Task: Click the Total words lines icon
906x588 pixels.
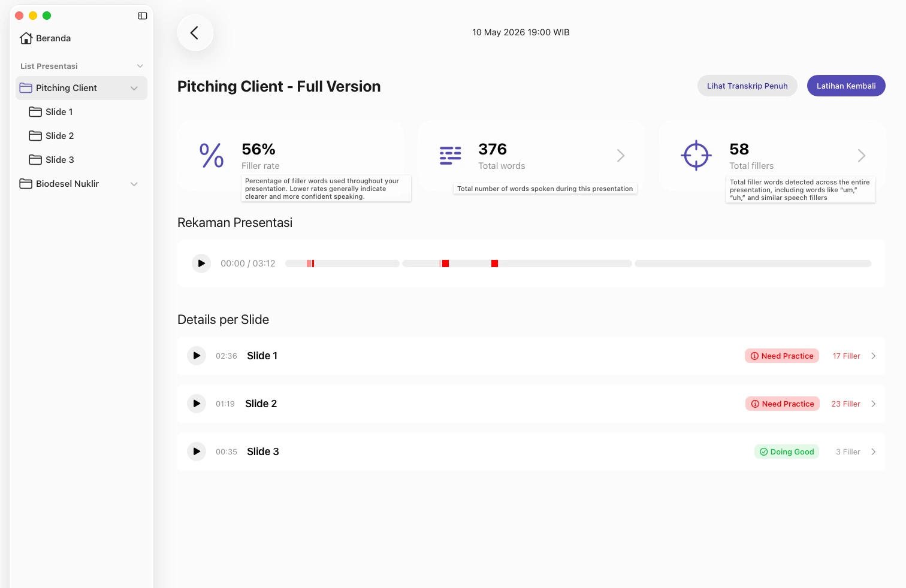Action: coord(450,155)
